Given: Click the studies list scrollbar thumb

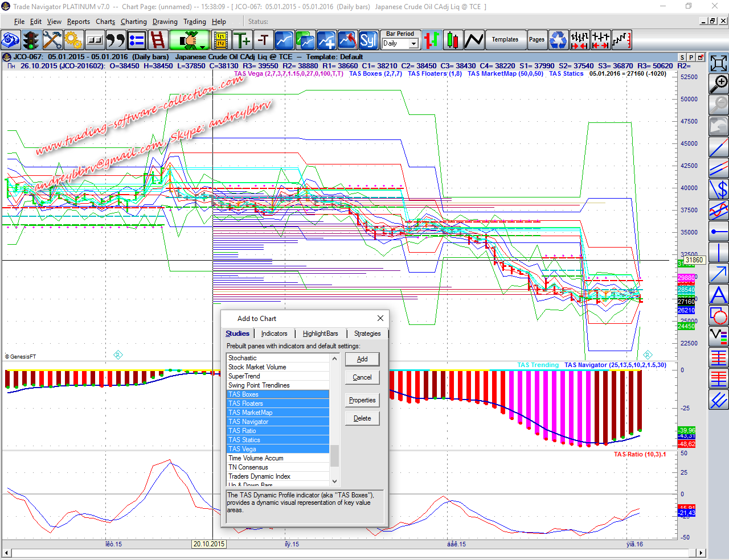Looking at the screenshot, I should point(335,455).
